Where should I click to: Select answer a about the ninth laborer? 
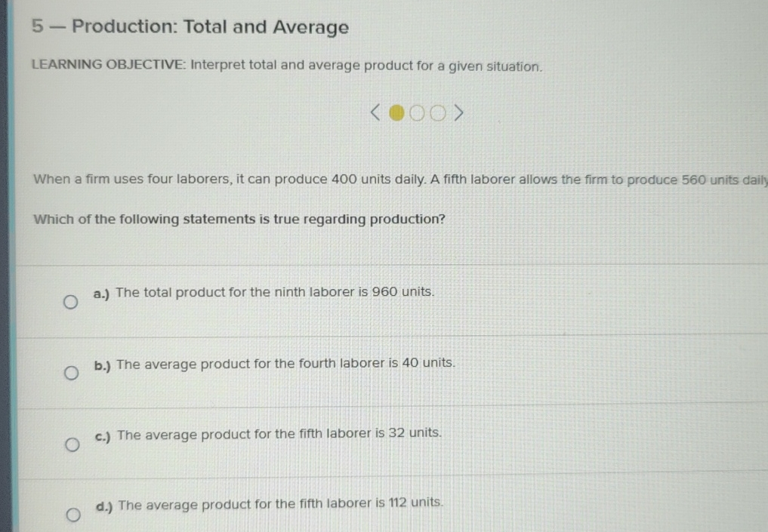(x=72, y=301)
